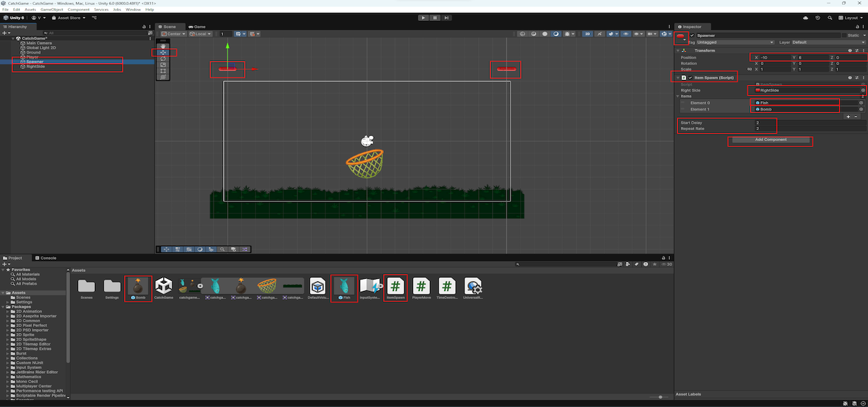Open Local rotation mode dropdown
Screen dimensions: 868x407
coord(201,34)
